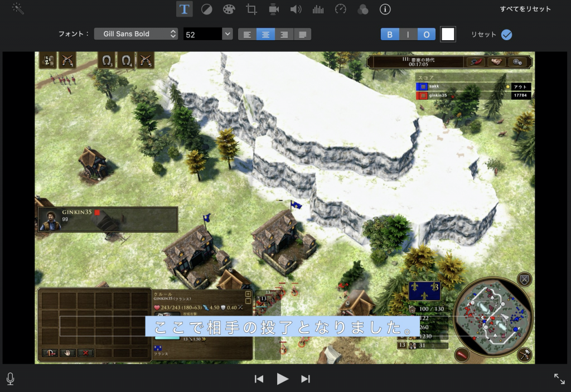Click the magic wand auto-enhance icon

tap(18, 8)
